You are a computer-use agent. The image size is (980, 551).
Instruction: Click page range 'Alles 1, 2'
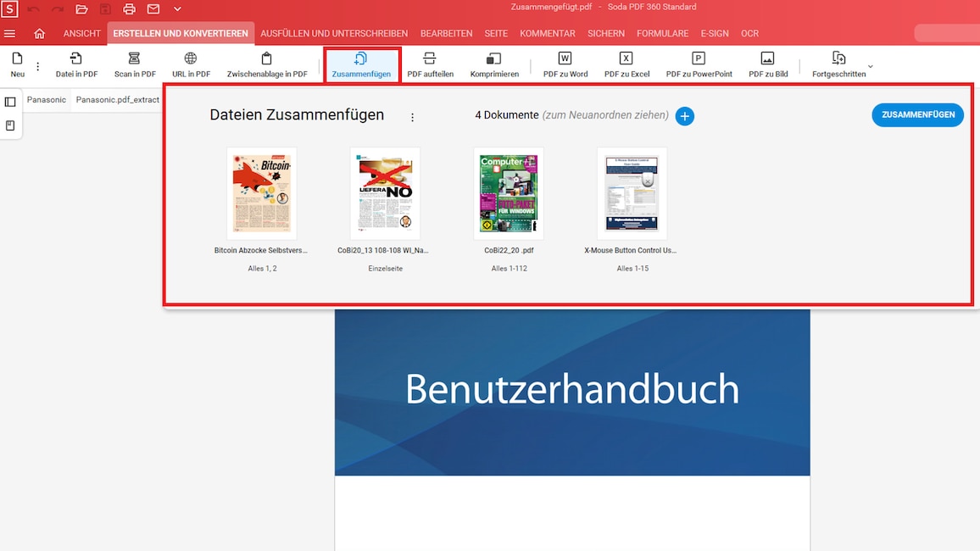tap(262, 269)
